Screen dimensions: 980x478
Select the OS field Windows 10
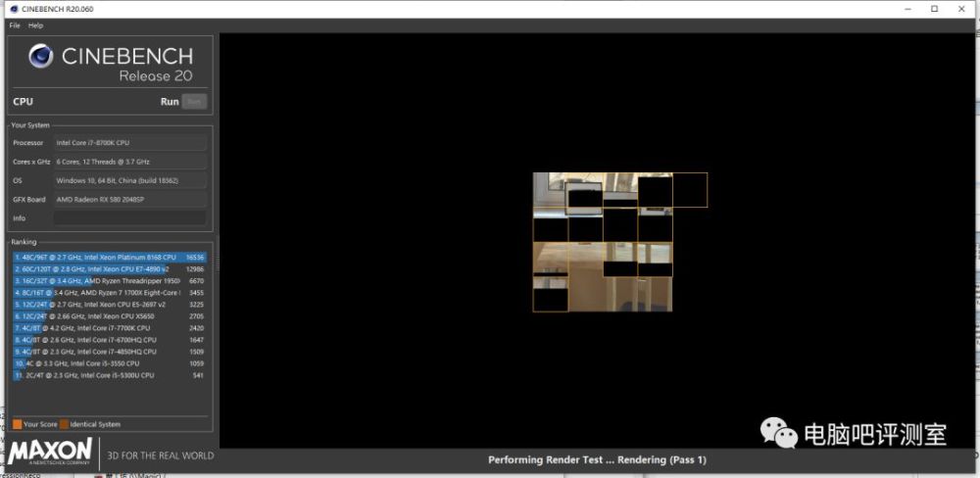click(x=130, y=180)
